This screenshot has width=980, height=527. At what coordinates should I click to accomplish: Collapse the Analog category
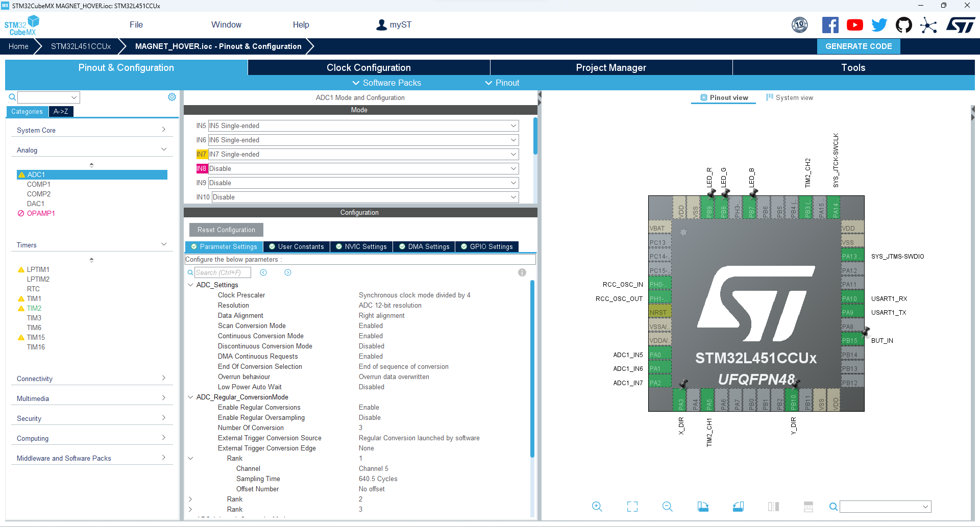click(92, 150)
